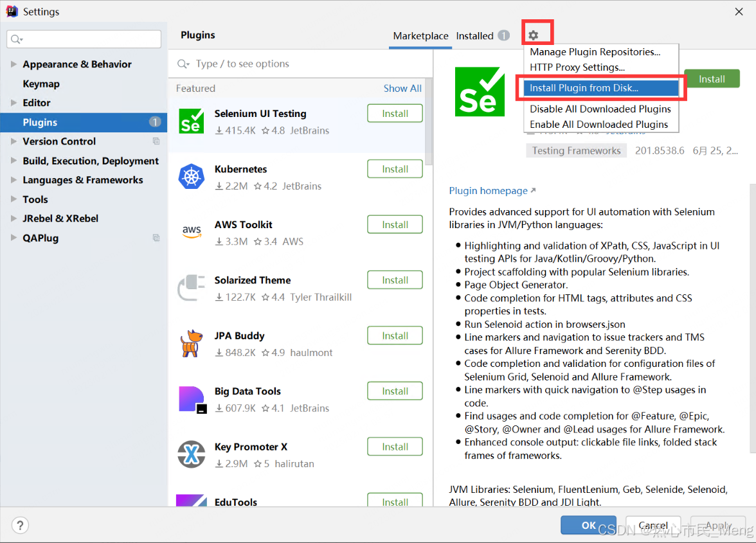Open the Plugin homepage link
Viewport: 756px width, 543px height.
click(x=492, y=191)
